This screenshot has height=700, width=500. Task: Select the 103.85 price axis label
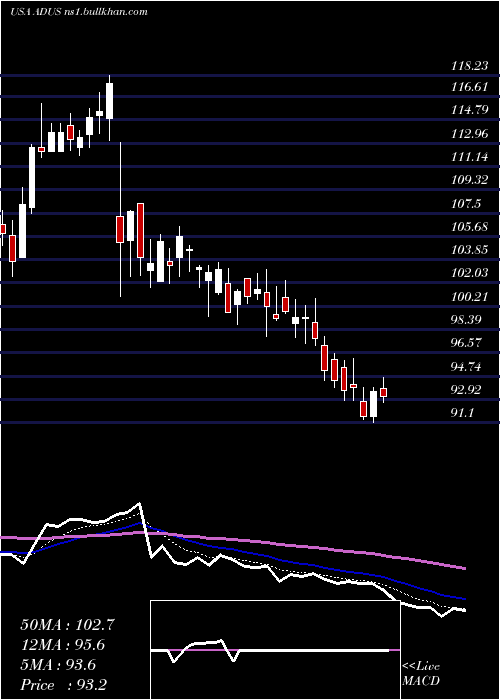(x=469, y=250)
